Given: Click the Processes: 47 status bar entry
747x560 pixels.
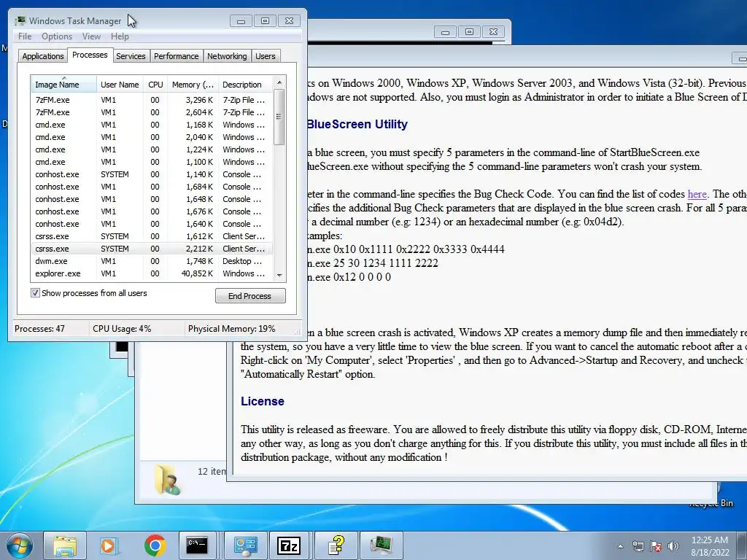Looking at the screenshot, I should [x=39, y=329].
